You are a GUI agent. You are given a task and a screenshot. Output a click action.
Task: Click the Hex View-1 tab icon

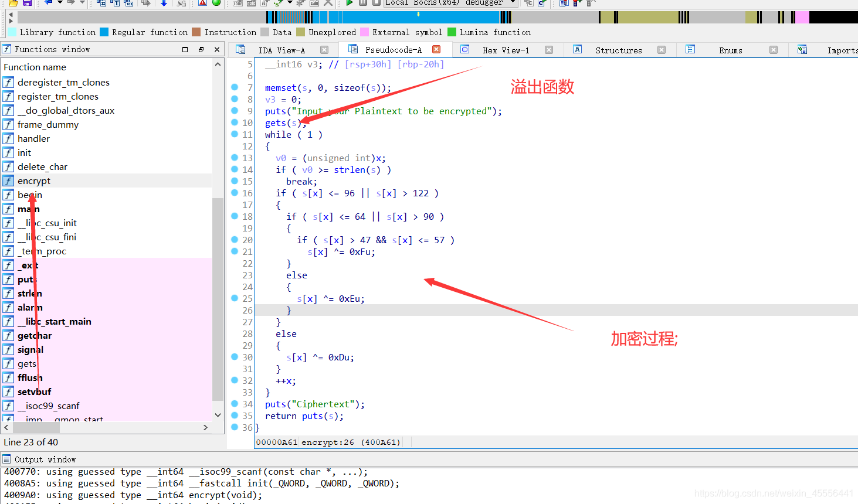(464, 50)
